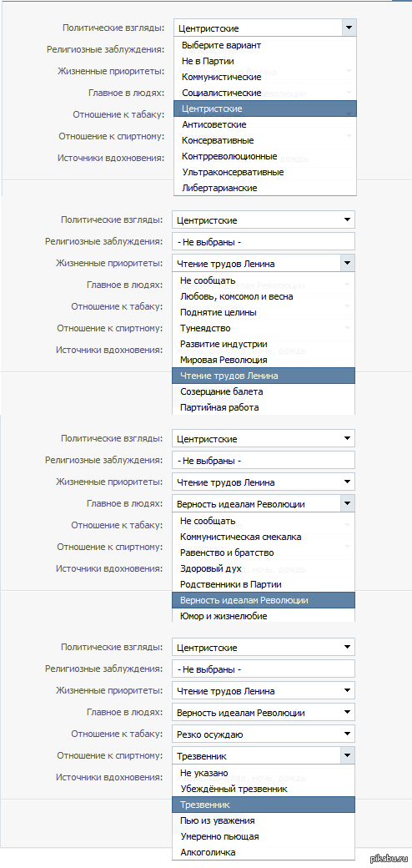412x868 pixels.
Task: Select "Созерцание балета" option
Action: pos(264,391)
